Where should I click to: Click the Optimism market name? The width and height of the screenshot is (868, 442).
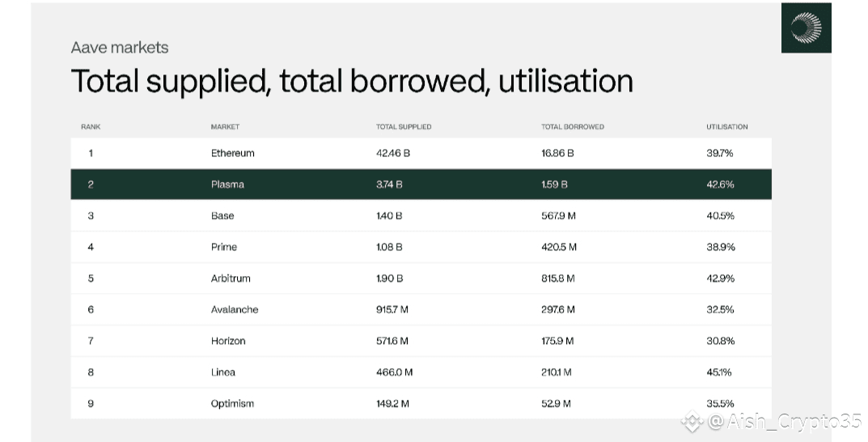(x=232, y=403)
